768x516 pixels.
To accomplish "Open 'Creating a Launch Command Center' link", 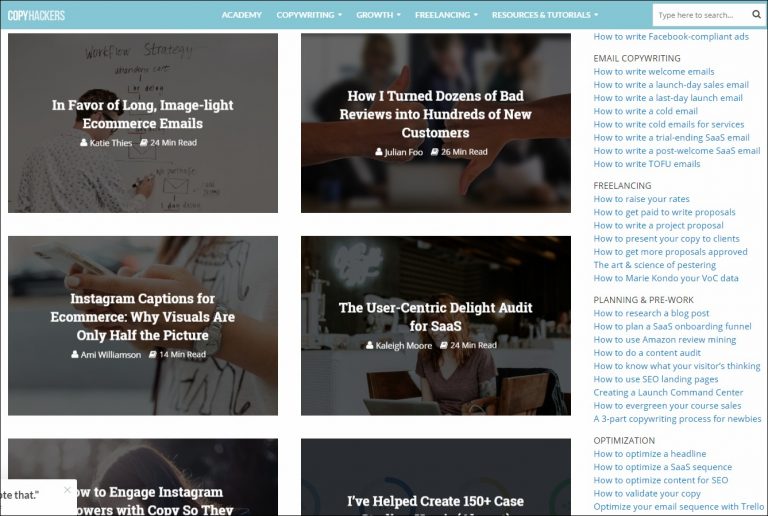I will tap(668, 393).
